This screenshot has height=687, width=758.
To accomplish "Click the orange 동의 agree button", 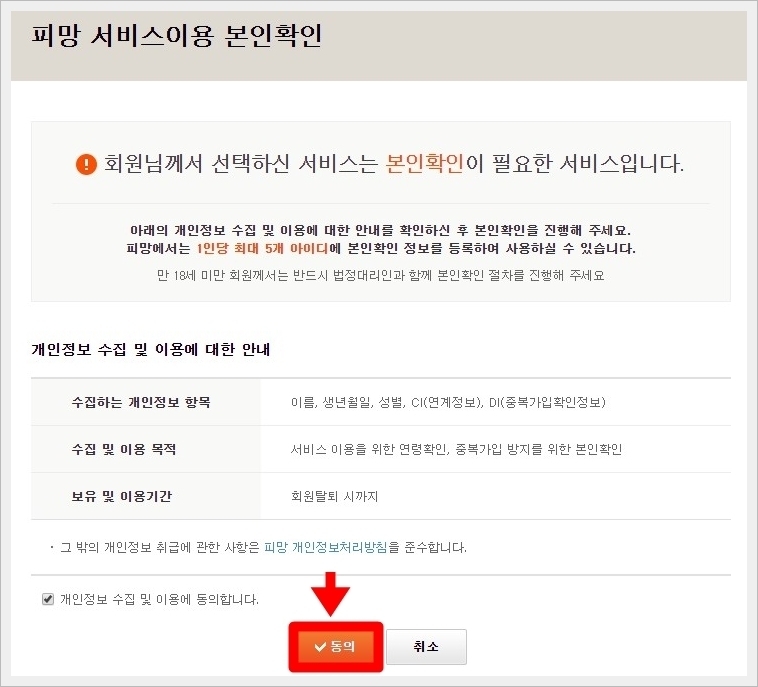I will 336,646.
